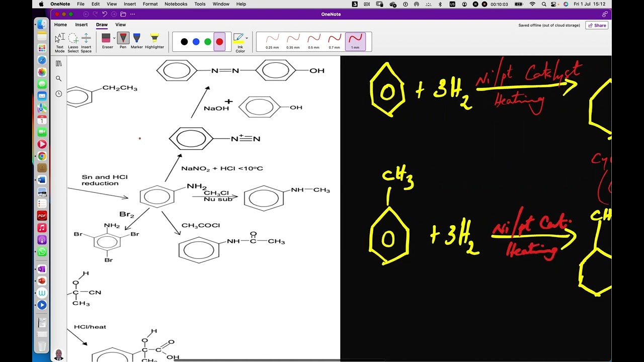Pick the Pen drawing tool
644x362 pixels.
tap(123, 41)
